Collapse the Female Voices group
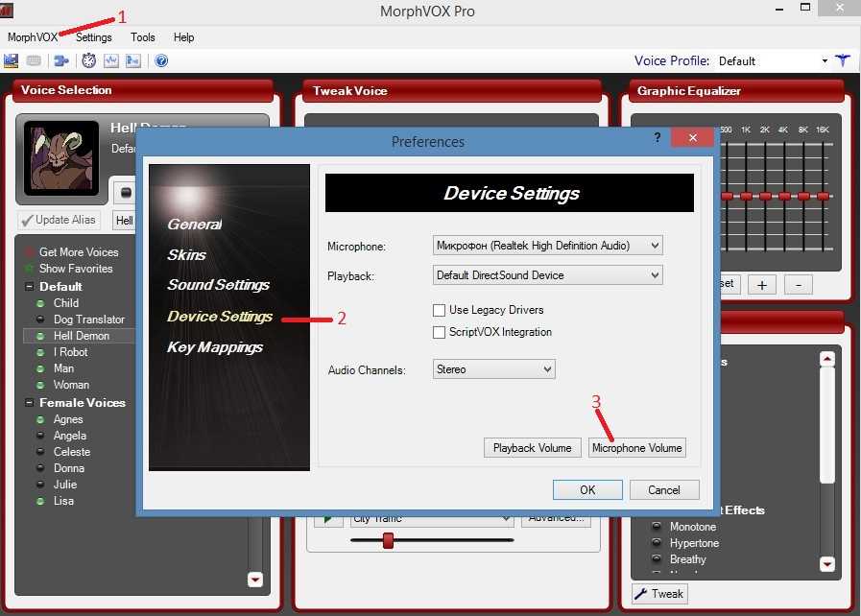The image size is (861, 616). (29, 402)
